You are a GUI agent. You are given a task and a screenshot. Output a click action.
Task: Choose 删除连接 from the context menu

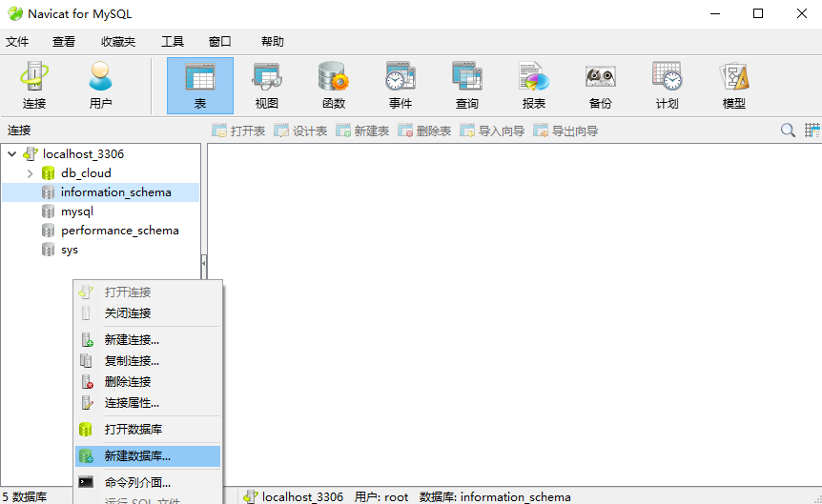[148, 381]
